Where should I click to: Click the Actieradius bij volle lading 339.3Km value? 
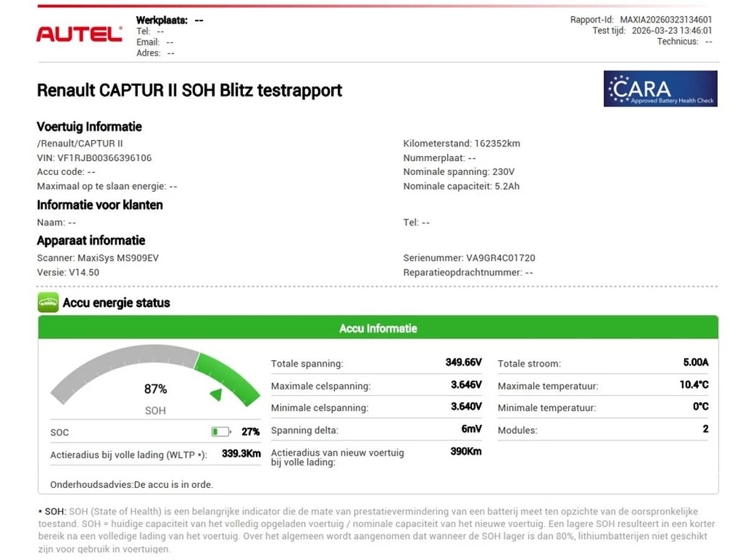(x=241, y=454)
